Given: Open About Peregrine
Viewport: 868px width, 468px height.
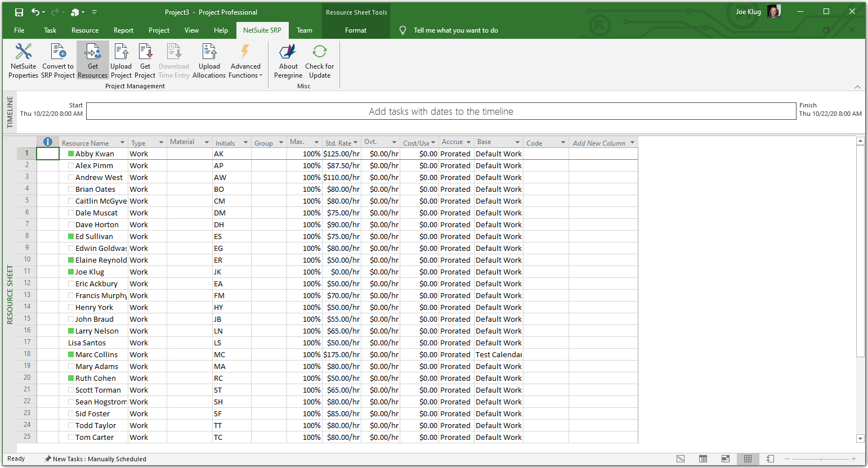Looking at the screenshot, I should [x=288, y=61].
